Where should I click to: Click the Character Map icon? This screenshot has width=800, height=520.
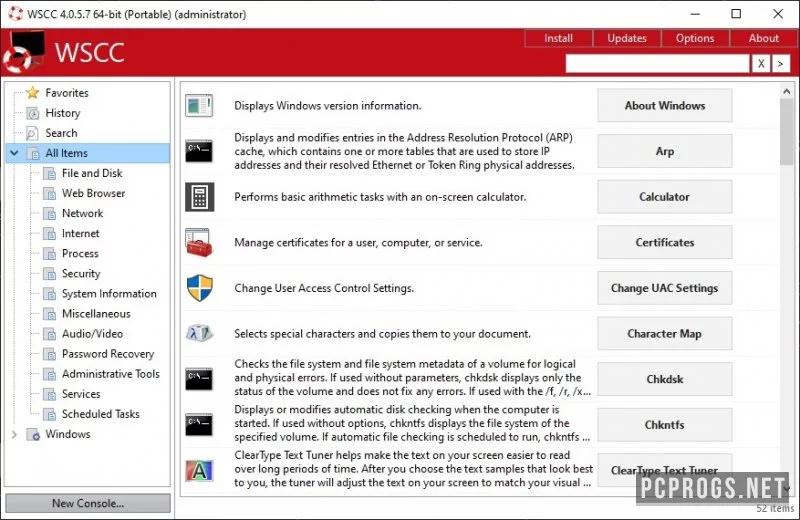tap(199, 334)
